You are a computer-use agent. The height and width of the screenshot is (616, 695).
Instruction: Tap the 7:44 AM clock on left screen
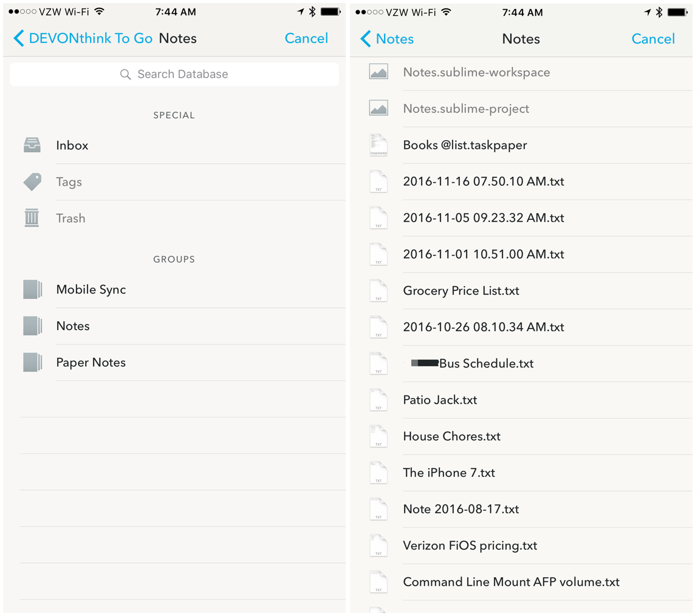(x=176, y=12)
